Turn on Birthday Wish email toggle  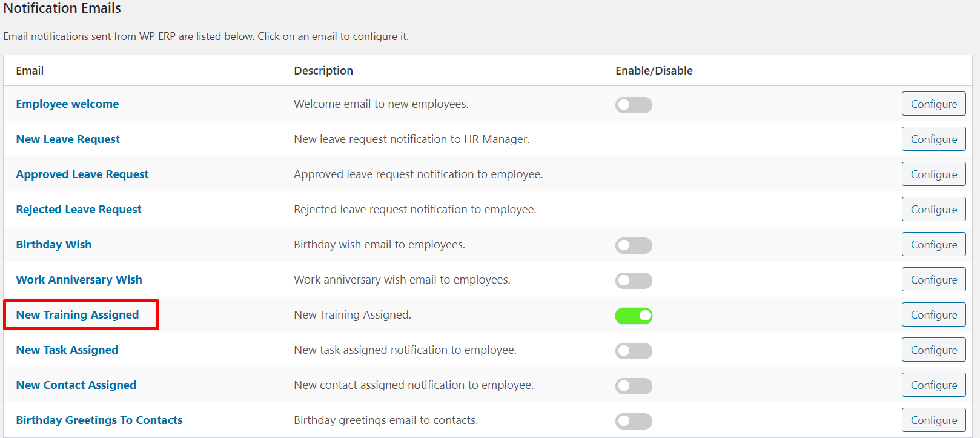pyautogui.click(x=634, y=245)
